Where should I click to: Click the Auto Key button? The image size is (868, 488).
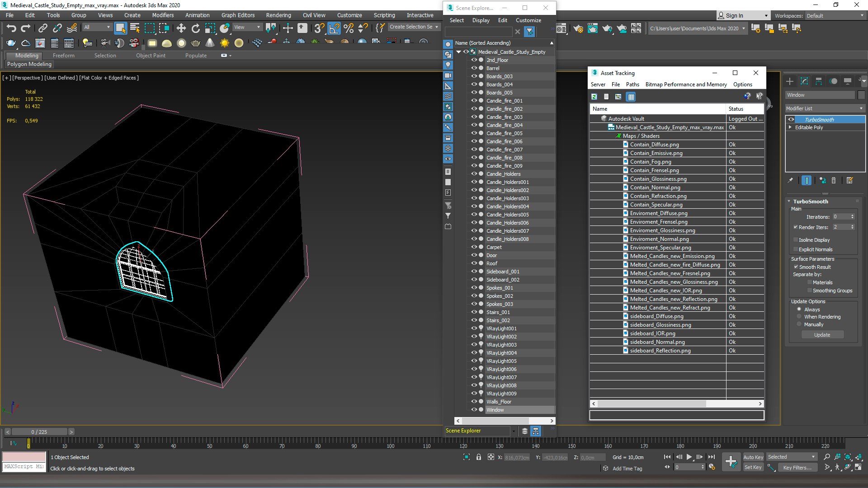tap(753, 457)
